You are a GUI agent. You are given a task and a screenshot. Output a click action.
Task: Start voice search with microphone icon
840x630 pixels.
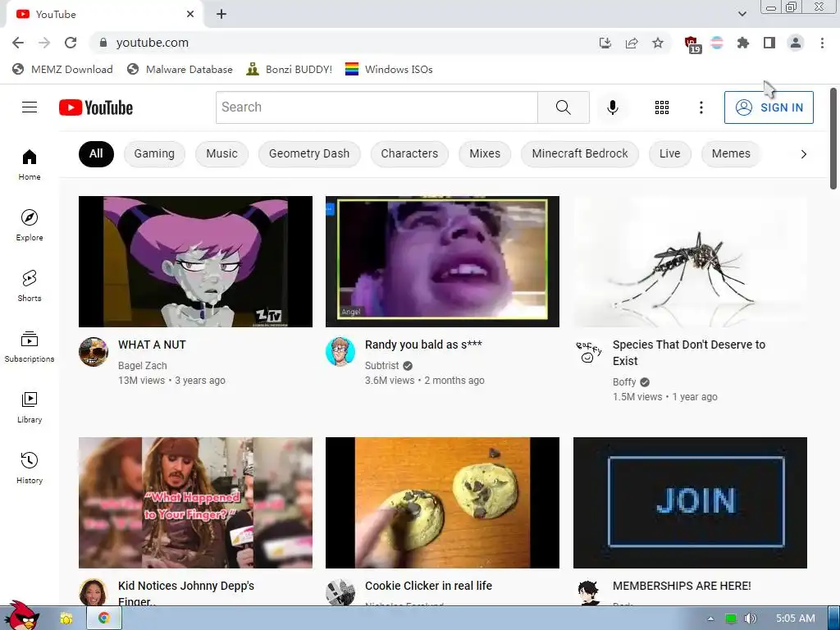pos(612,107)
